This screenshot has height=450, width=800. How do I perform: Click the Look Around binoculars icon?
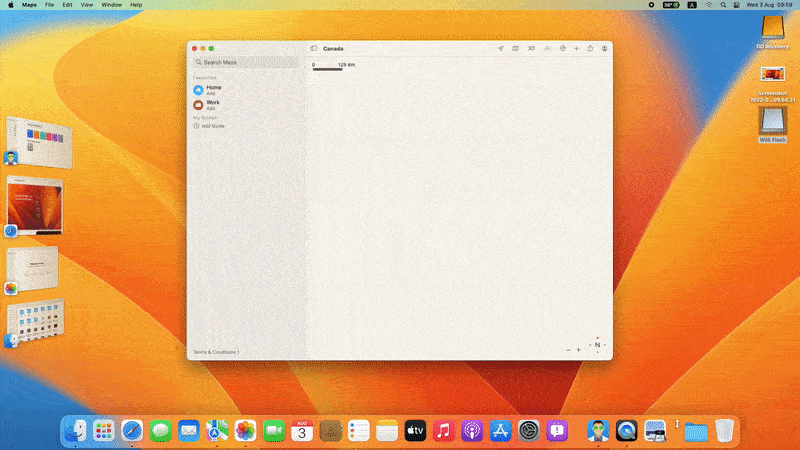[x=547, y=48]
